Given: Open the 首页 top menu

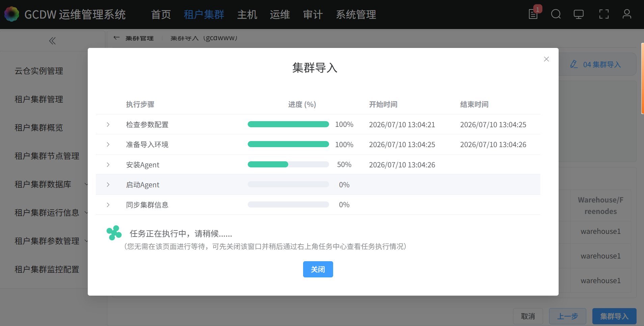Looking at the screenshot, I should pyautogui.click(x=161, y=15).
